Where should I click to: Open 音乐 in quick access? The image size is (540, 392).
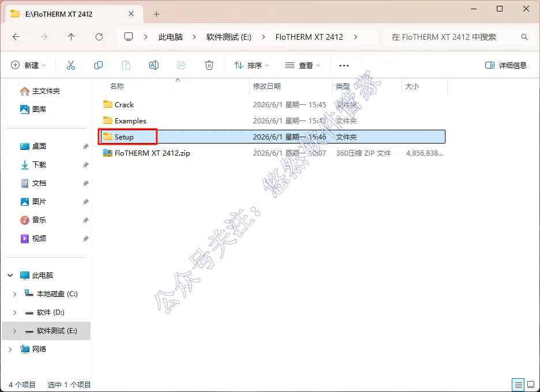[x=33, y=220]
